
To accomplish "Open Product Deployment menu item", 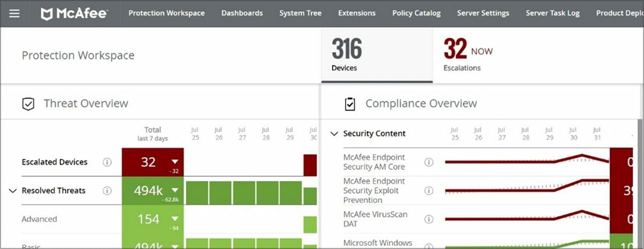I will pyautogui.click(x=620, y=13).
